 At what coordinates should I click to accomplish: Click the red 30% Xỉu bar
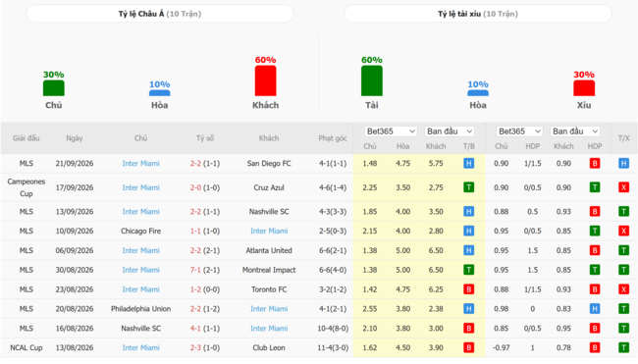(x=584, y=88)
